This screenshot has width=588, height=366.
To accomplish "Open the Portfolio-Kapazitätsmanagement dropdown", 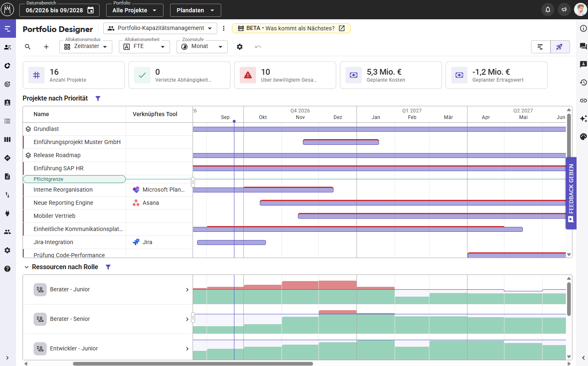I will 160,28.
